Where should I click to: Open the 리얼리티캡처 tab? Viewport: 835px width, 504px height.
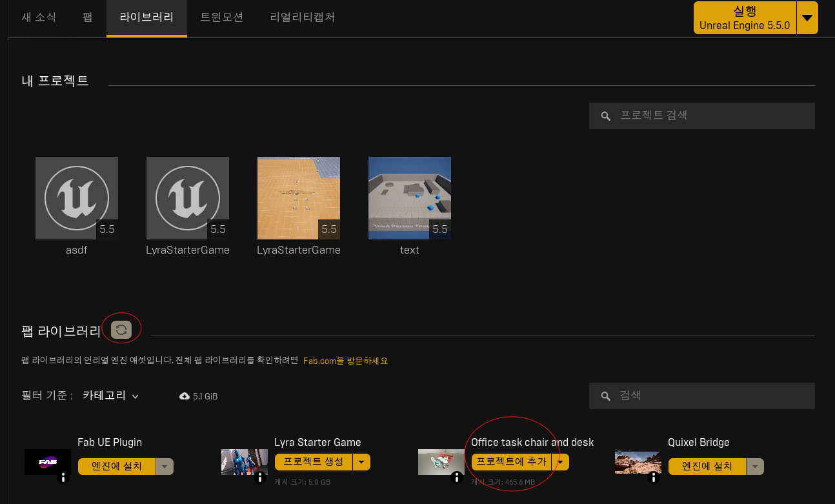click(x=303, y=17)
